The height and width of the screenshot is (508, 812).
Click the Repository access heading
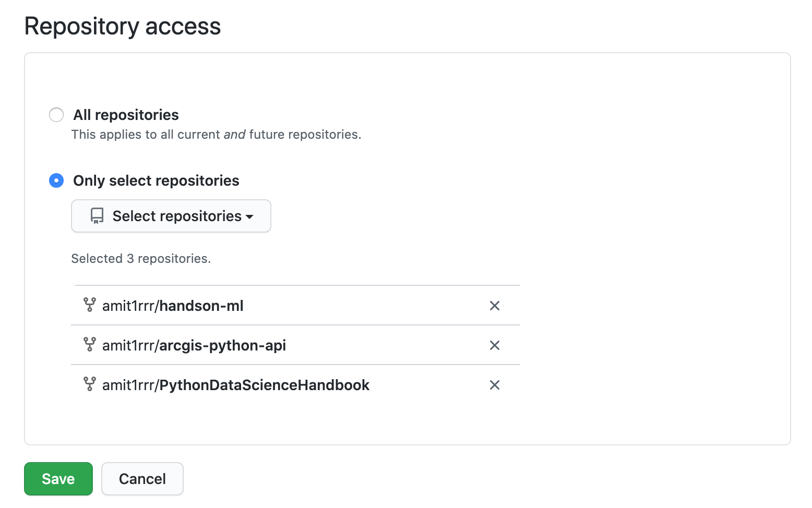pyautogui.click(x=123, y=26)
